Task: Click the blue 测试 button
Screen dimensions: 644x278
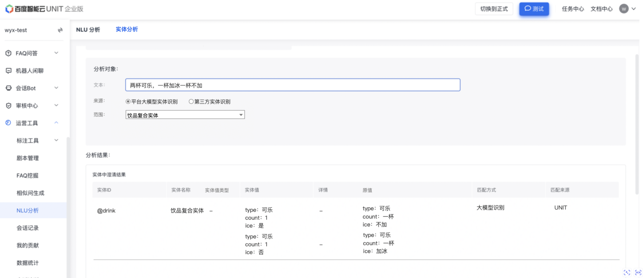Action: click(534, 9)
